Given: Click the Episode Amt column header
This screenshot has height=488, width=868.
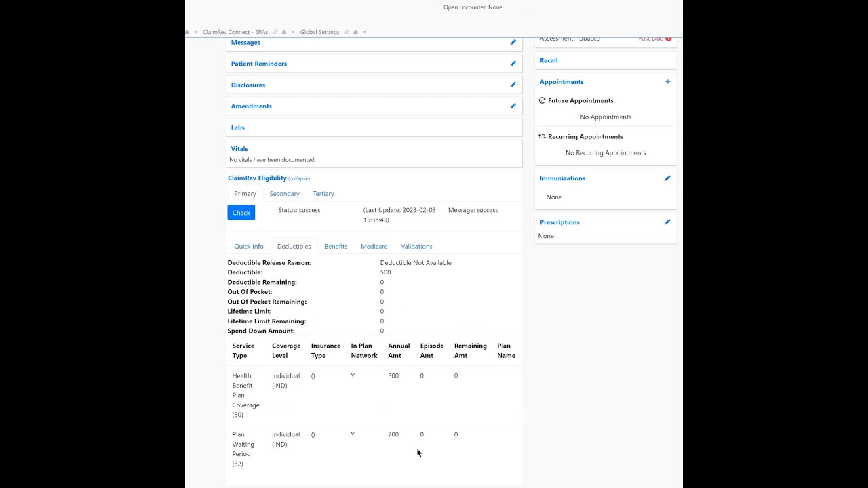Looking at the screenshot, I should [x=432, y=350].
